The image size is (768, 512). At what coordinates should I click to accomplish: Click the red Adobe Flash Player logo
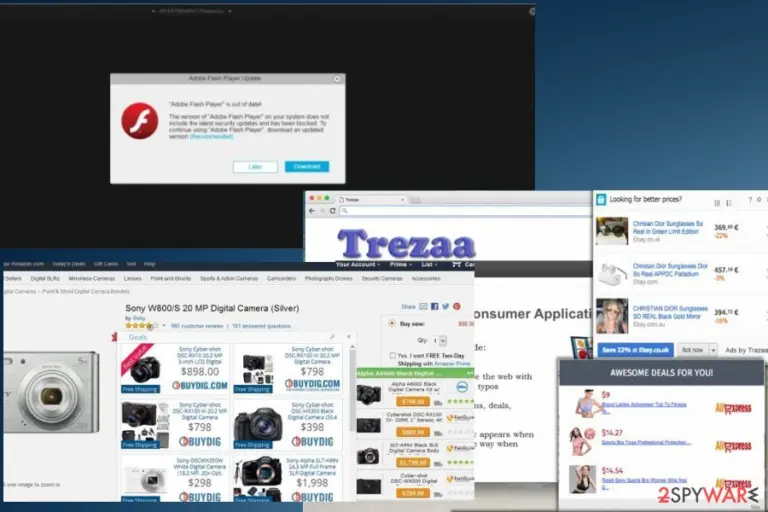pyautogui.click(x=140, y=121)
